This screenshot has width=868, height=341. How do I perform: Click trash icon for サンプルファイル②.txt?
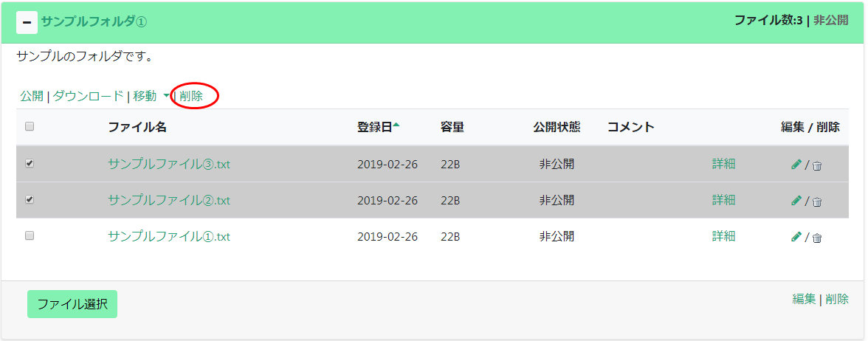tap(817, 202)
